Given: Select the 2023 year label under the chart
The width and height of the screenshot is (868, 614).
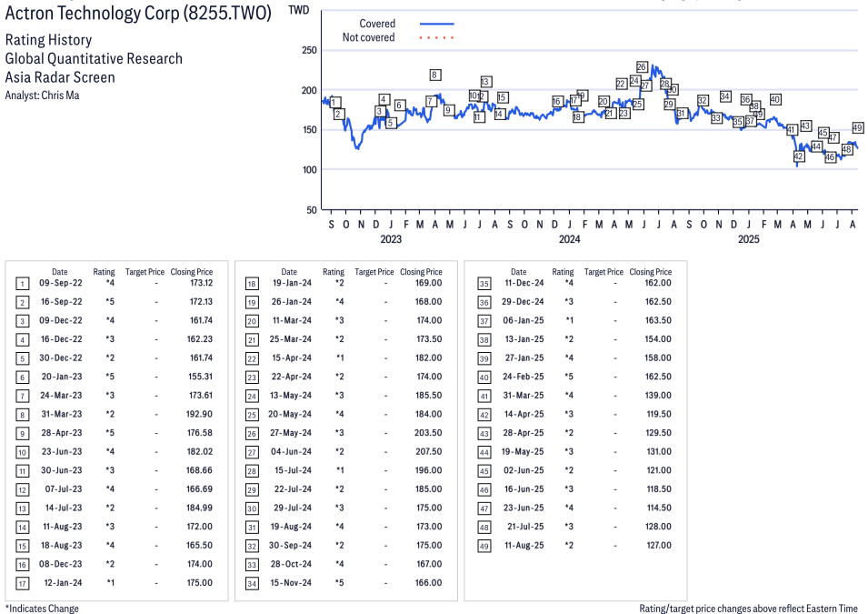Looking at the screenshot, I should coord(391,239).
